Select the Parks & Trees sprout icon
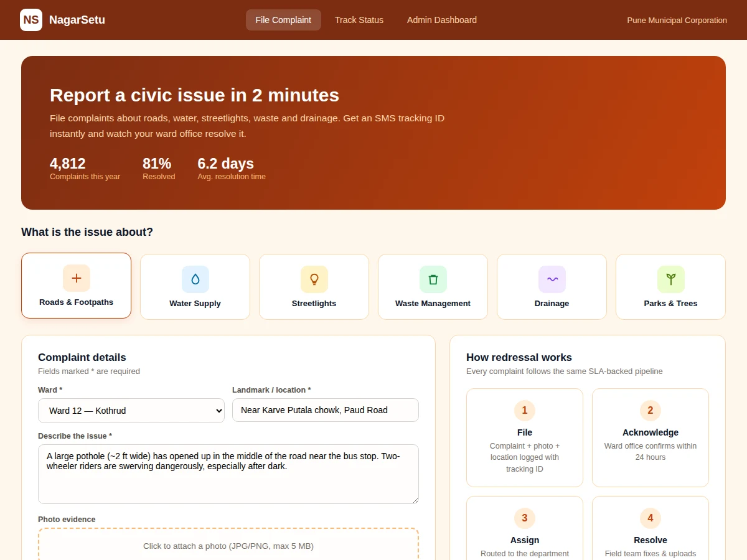 [x=671, y=279]
